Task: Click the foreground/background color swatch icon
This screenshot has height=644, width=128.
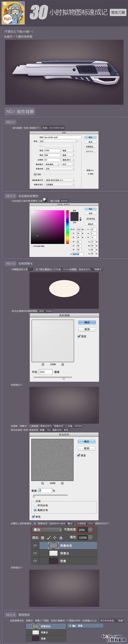Action: 45,200
